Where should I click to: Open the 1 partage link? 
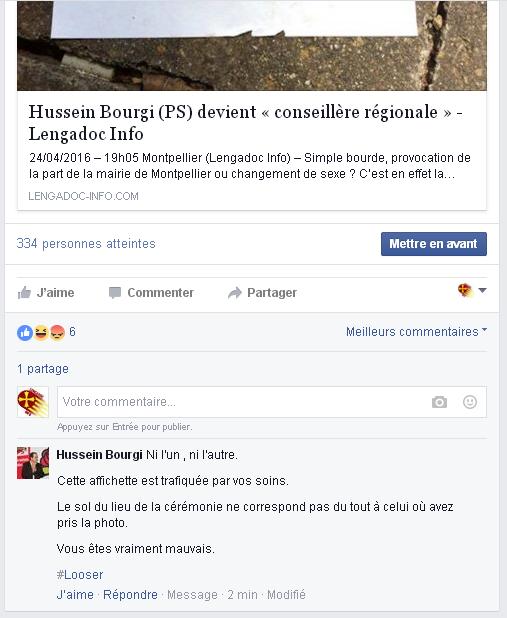(x=43, y=369)
